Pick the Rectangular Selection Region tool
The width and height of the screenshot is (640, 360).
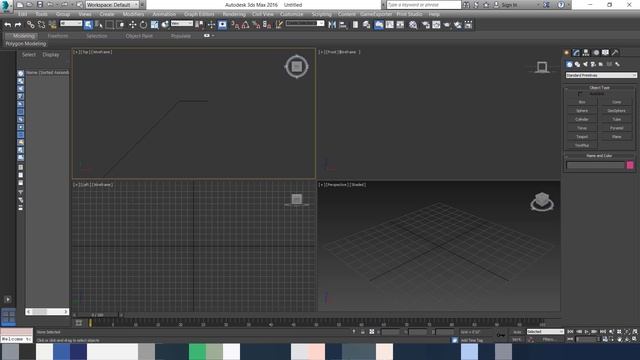pos(109,25)
